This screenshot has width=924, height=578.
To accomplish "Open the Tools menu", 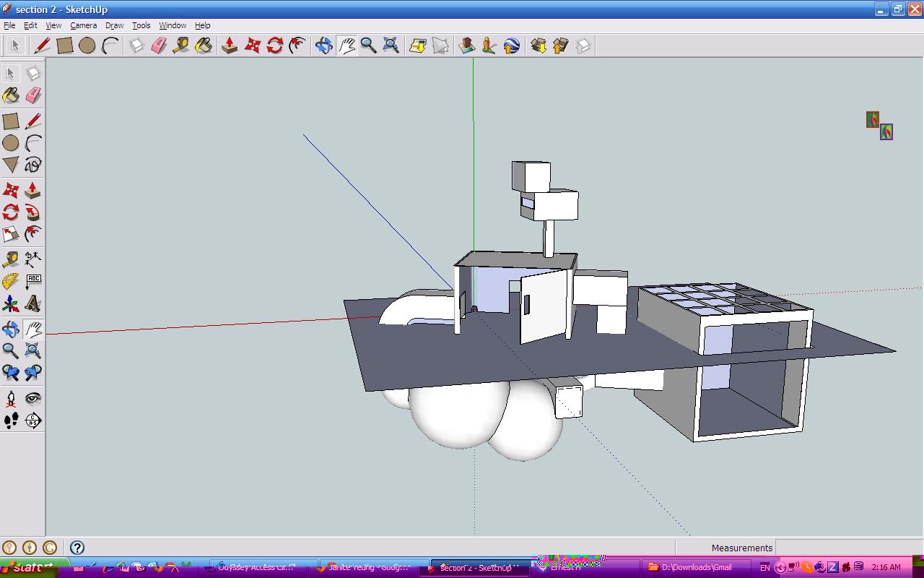I will tap(141, 25).
